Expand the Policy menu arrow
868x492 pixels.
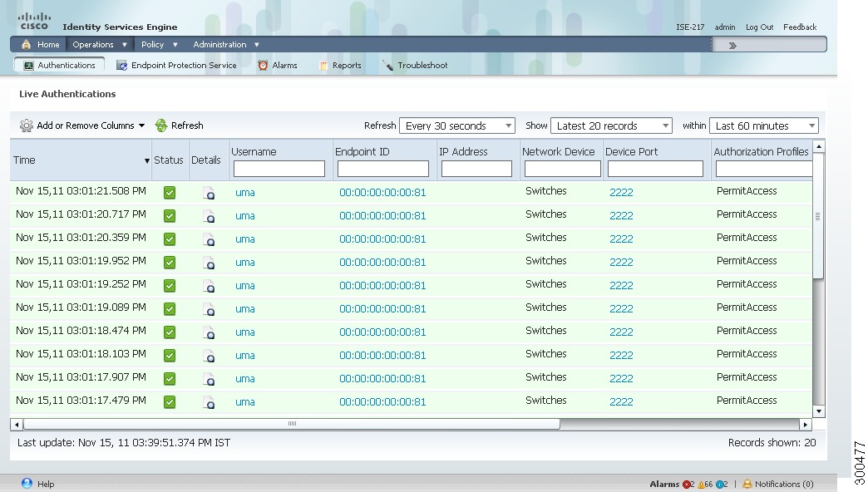175,45
